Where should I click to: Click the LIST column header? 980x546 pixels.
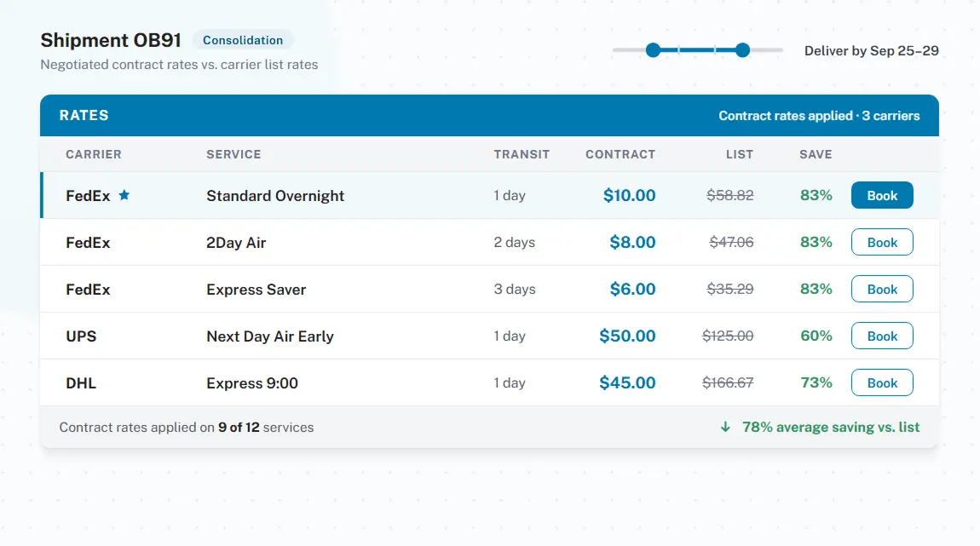click(x=740, y=154)
